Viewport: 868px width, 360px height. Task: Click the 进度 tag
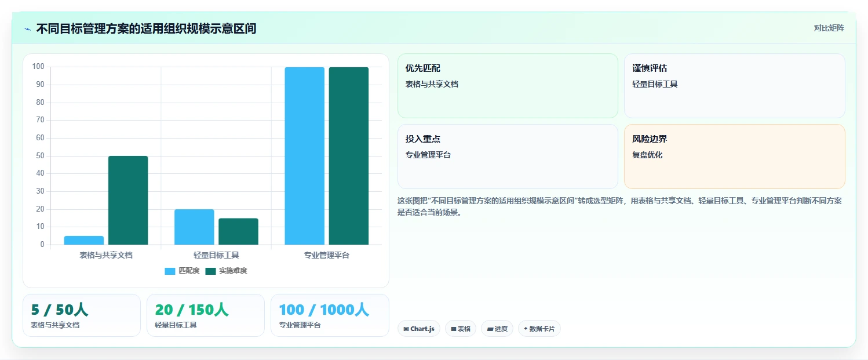tap(497, 329)
